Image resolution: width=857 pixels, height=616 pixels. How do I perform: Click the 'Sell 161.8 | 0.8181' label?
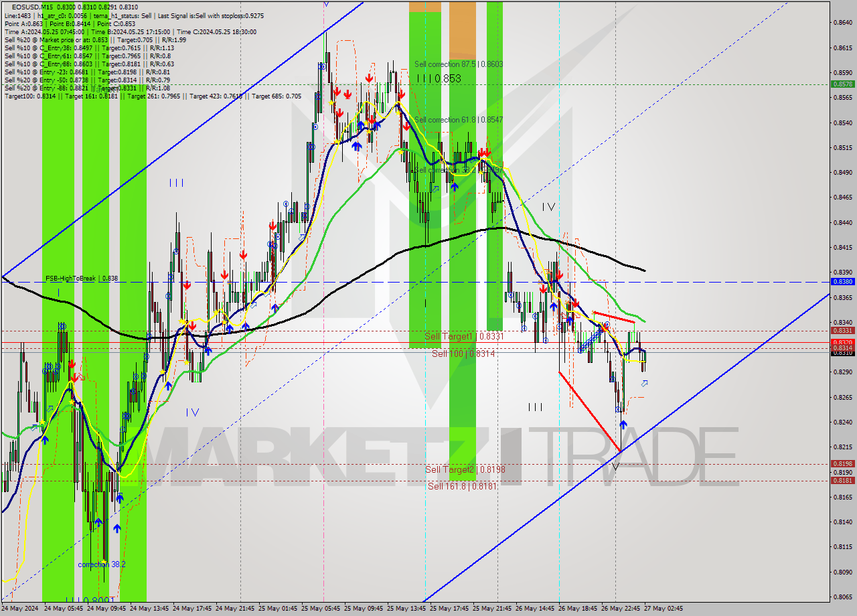[x=462, y=486]
